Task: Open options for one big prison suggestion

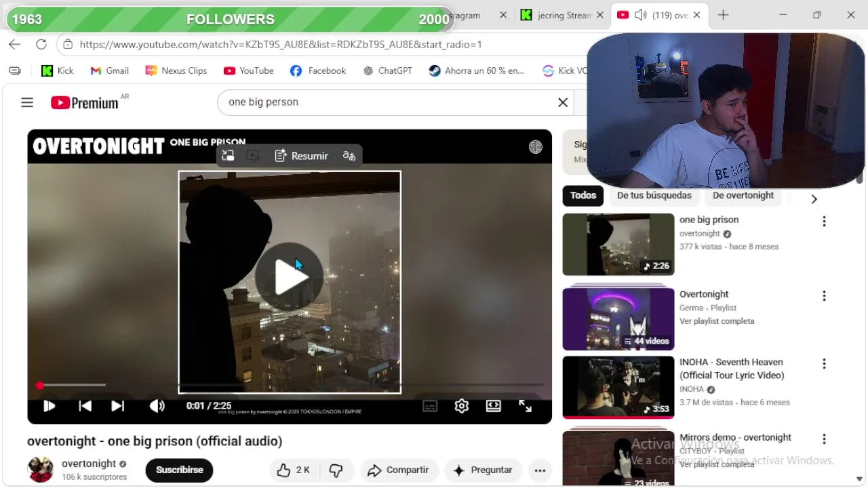Action: click(824, 221)
